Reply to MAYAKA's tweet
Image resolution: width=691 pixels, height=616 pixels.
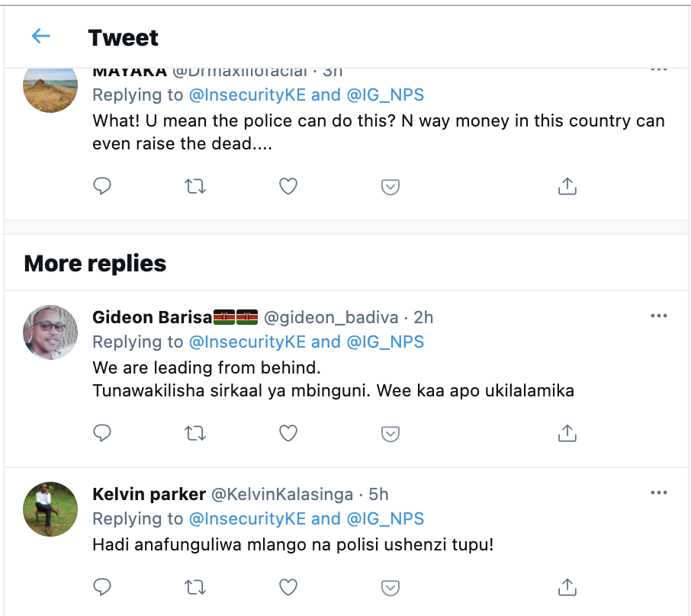102,186
